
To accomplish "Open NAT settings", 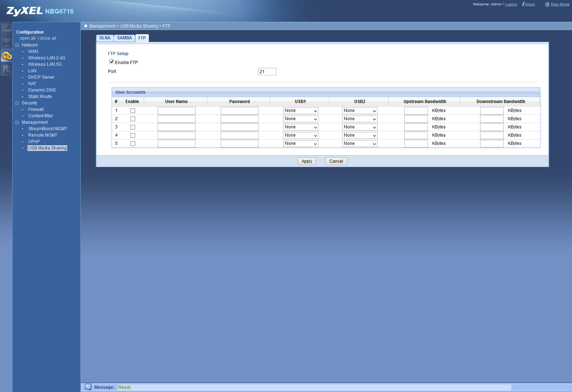I will (32, 84).
